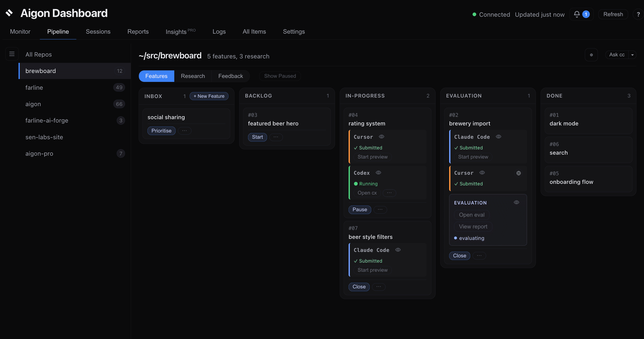Select the Pipeline tab

58,32
